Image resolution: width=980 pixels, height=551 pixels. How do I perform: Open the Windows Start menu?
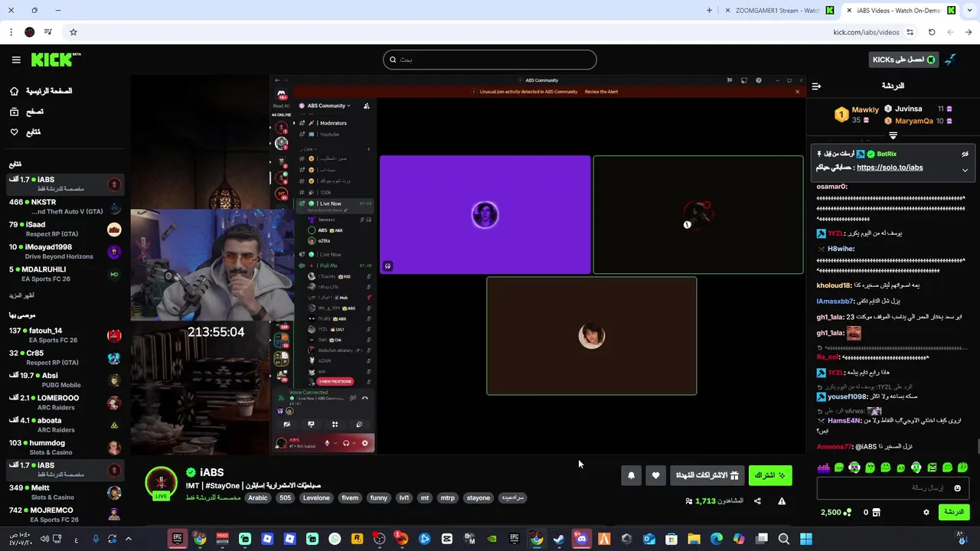(x=806, y=539)
